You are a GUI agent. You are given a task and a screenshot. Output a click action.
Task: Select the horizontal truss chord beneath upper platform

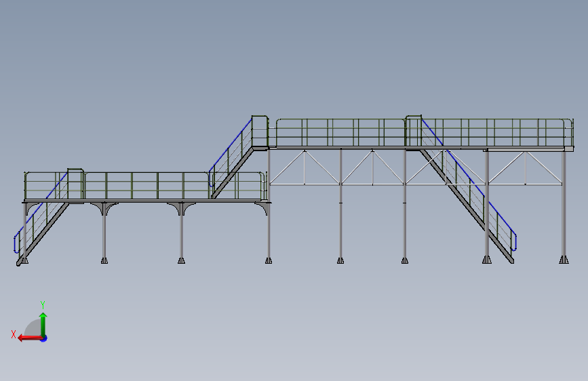(416, 184)
